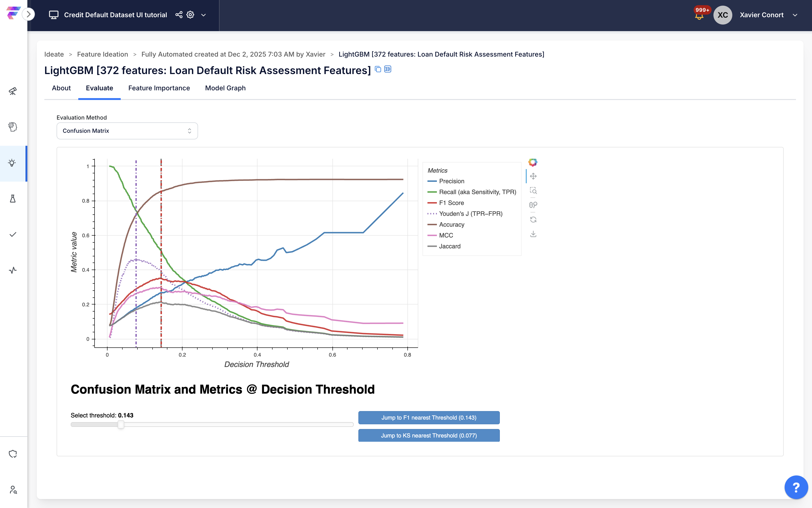Toggle F1 Score line in legend
The width and height of the screenshot is (812, 508).
[451, 203]
